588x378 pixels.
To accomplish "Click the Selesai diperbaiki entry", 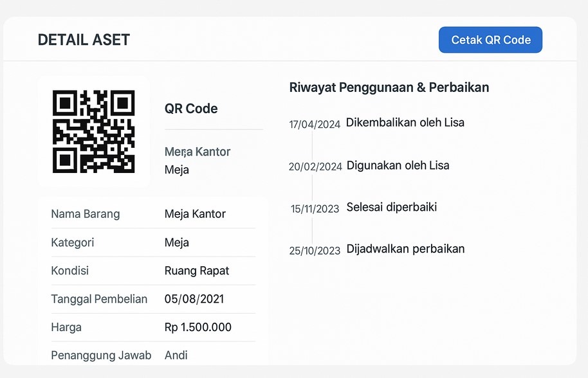I will (x=392, y=207).
